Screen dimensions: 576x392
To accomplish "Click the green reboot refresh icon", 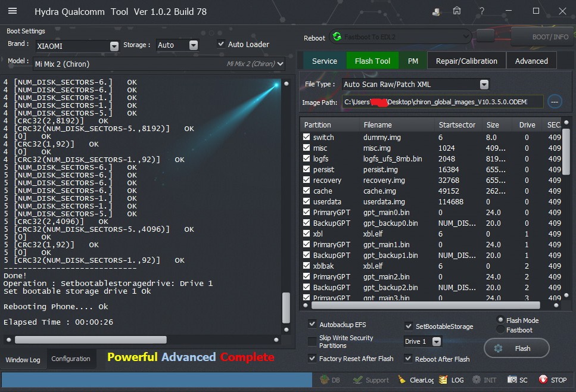I will tap(337, 36).
